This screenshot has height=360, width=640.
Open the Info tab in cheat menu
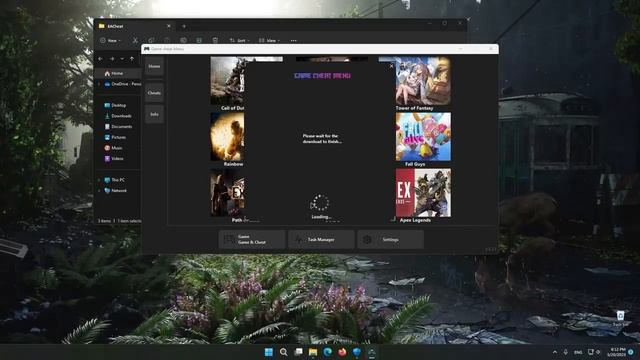click(154, 114)
